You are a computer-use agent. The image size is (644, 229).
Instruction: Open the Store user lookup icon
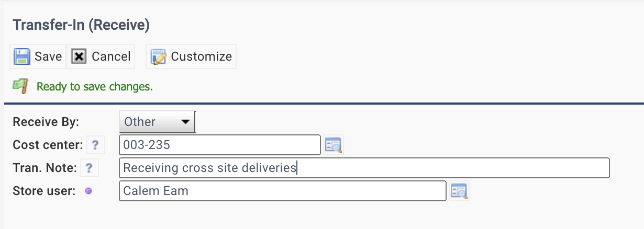459,191
